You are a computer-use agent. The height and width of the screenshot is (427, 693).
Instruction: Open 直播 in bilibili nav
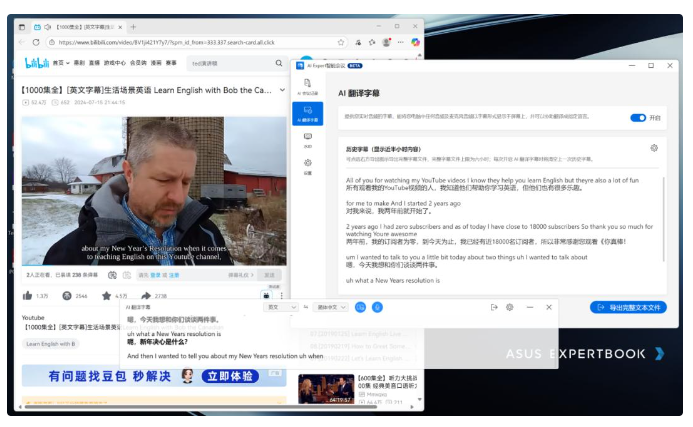94,63
